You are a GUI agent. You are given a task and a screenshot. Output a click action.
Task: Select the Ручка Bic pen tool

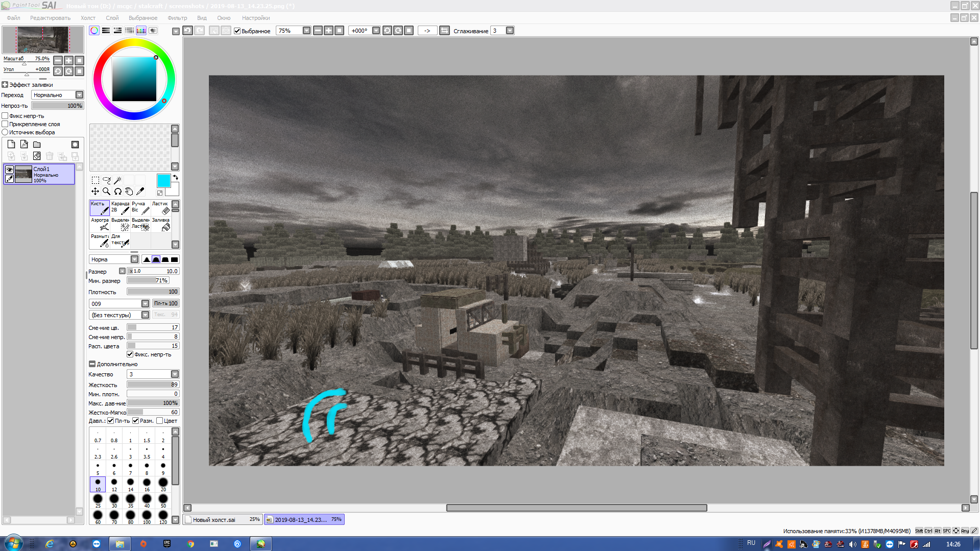[x=140, y=207]
